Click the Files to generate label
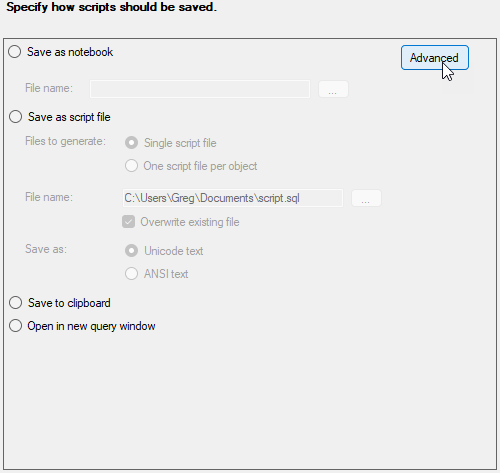This screenshot has width=500, height=473. [x=65, y=141]
